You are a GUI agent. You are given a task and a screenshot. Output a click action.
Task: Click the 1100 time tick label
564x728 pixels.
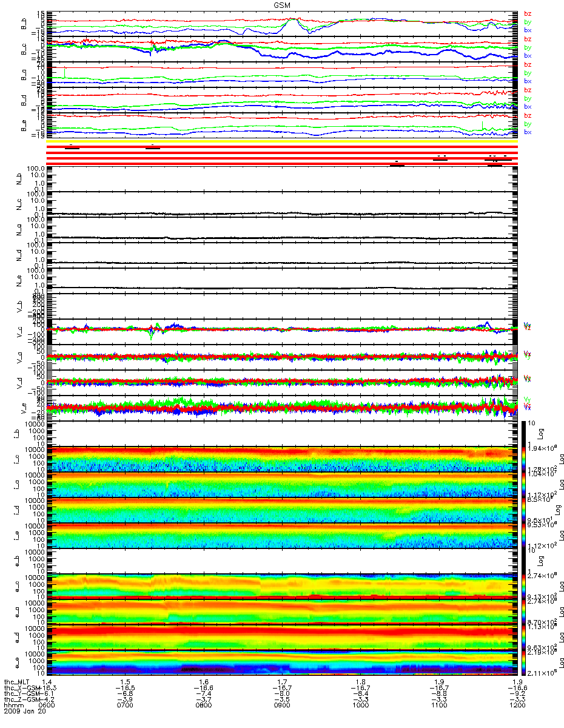438,705
